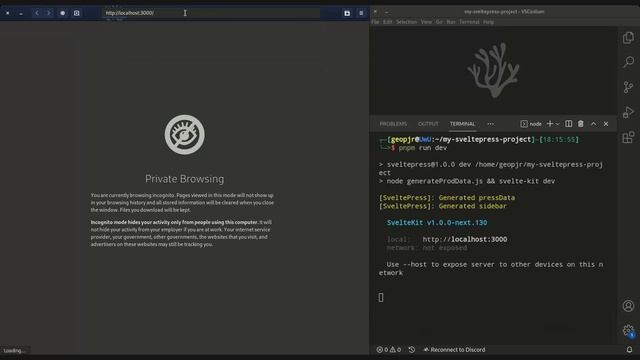Click 'Generated pressData' terminal line

point(447,198)
